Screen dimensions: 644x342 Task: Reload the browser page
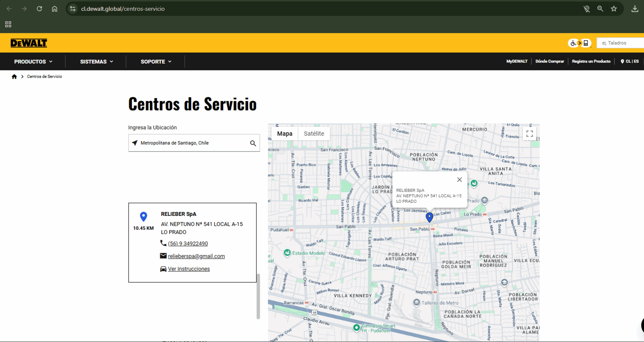pos(39,9)
